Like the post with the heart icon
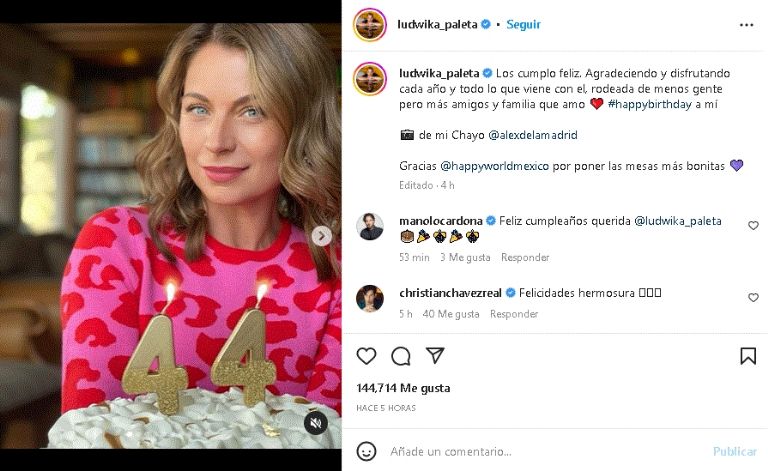 (x=367, y=356)
